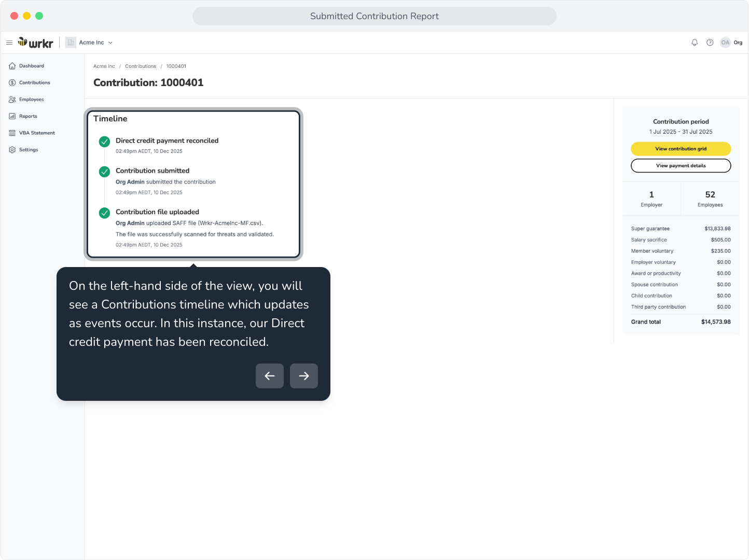Open the hamburger menu icon
Viewport: 749px width, 560px height.
click(x=9, y=43)
